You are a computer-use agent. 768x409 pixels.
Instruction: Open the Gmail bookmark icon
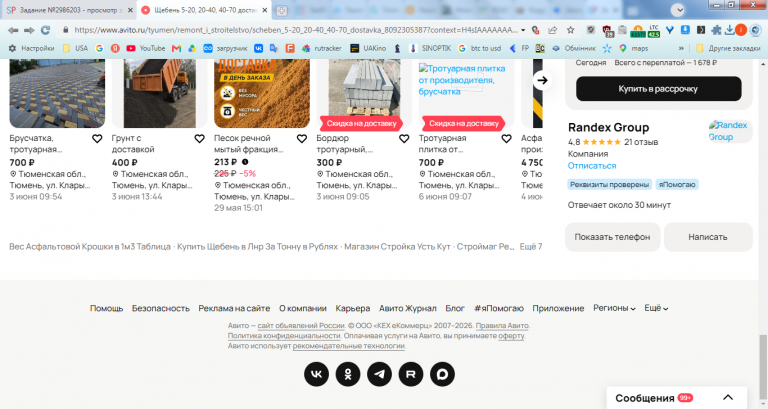click(176, 48)
